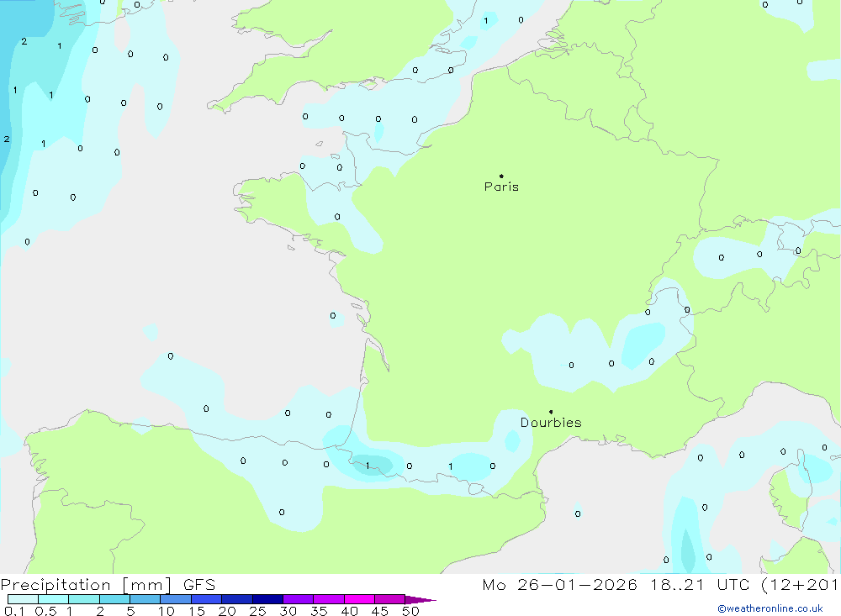Viewport: 841px width, 616px height.
Task: Pick the purple swatch between 30 and 35
Action: pos(299,599)
